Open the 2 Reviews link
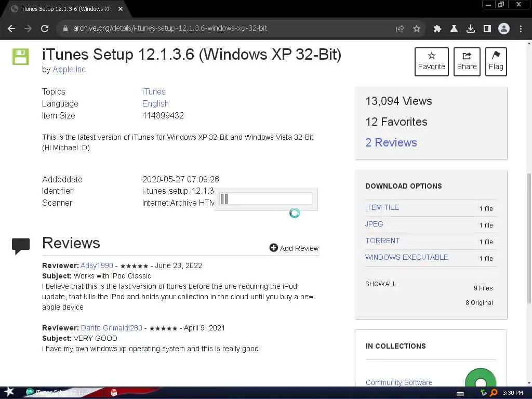Viewport: 532px width, 399px height. click(x=391, y=142)
